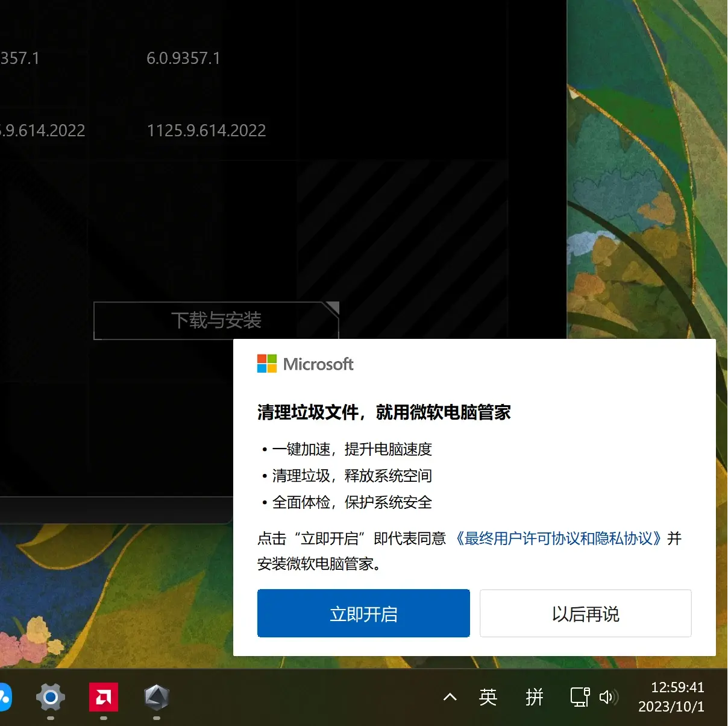
Task: Open the Settings gear icon in taskbar
Action: [x=51, y=698]
